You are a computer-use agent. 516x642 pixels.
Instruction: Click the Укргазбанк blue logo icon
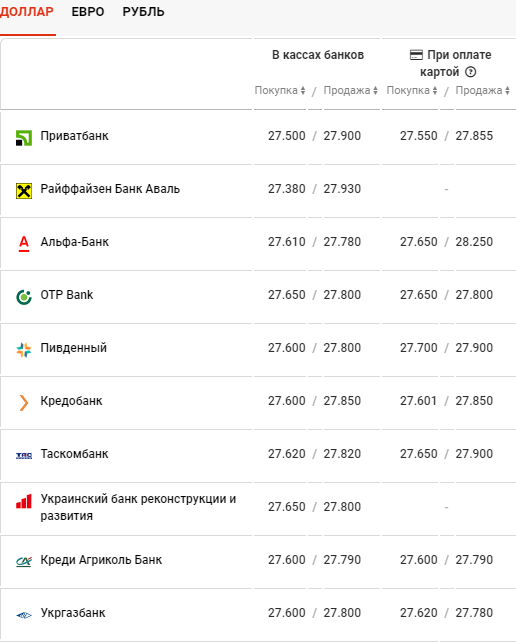[24, 615]
